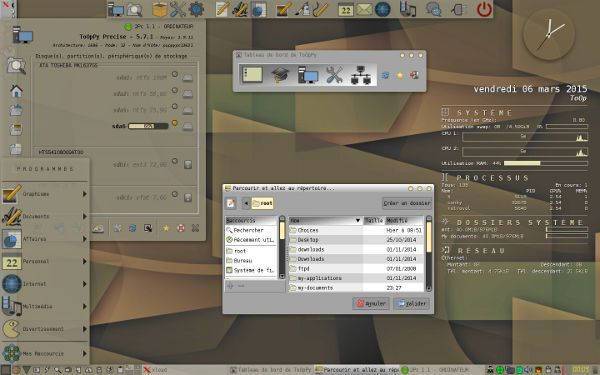Select the ftpd folder row
The height and width of the screenshot is (375, 600).
pyautogui.click(x=356, y=269)
